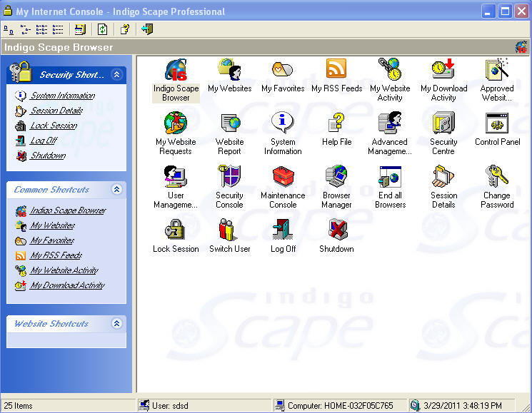Click Log Off link in sidebar

pos(44,141)
